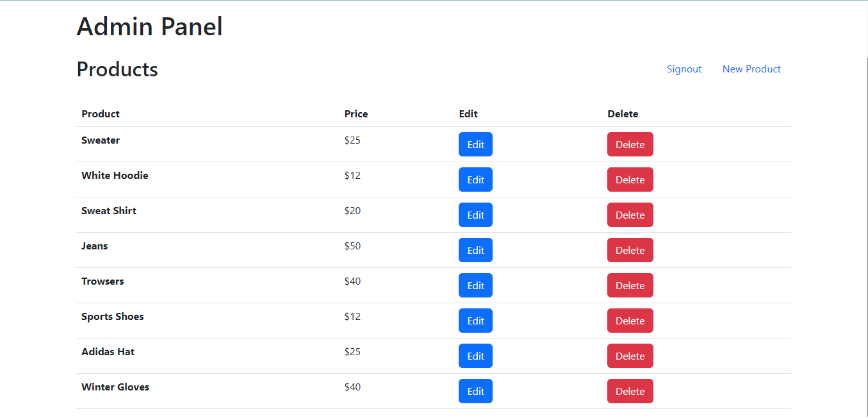Edit the Jeans product
The height and width of the screenshot is (418, 868).
475,250
